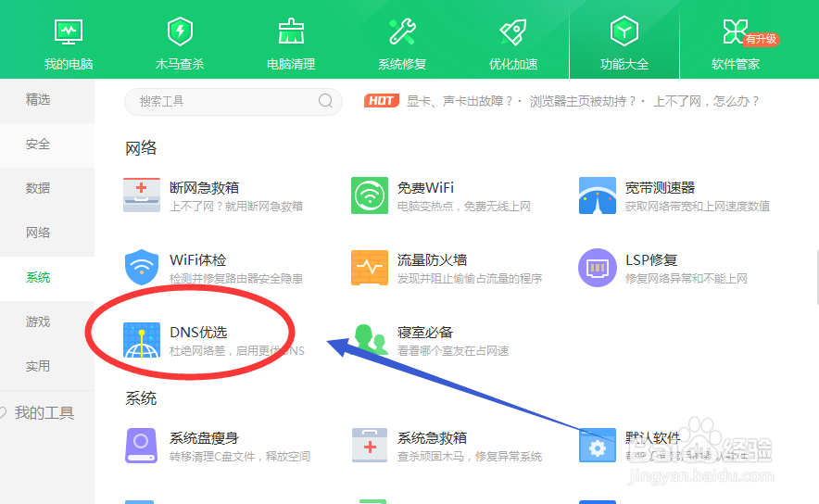Click the description 电脑变热点，免费无线上网

pyautogui.click(x=464, y=207)
